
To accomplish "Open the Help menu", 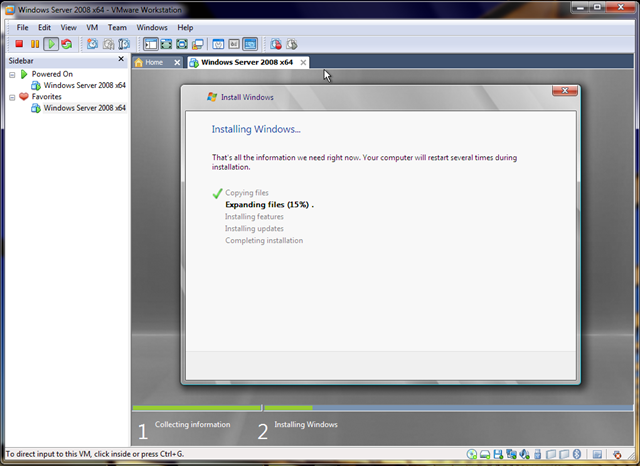I will click(x=185, y=27).
